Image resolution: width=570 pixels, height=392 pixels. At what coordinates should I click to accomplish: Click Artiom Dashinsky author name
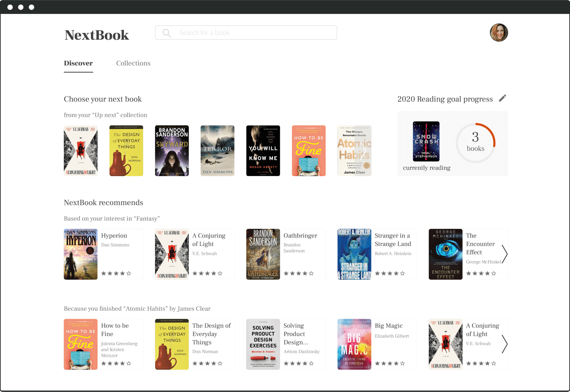(302, 351)
